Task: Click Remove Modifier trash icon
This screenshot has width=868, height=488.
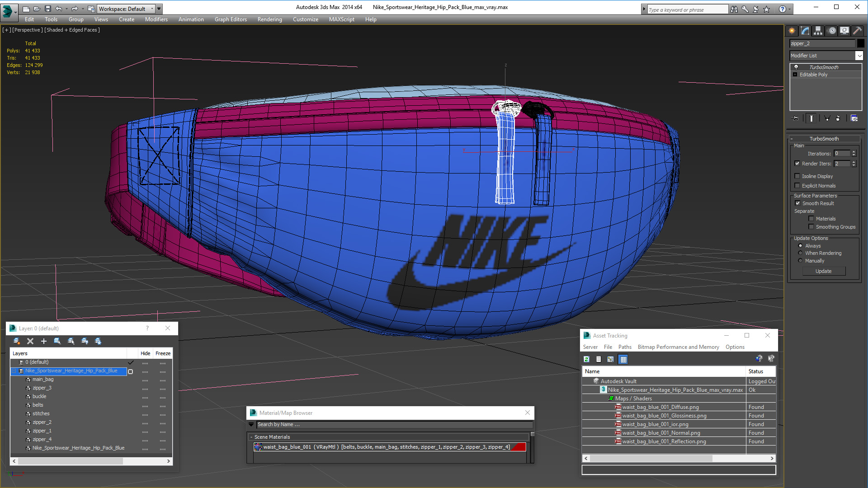Action: pyautogui.click(x=838, y=118)
